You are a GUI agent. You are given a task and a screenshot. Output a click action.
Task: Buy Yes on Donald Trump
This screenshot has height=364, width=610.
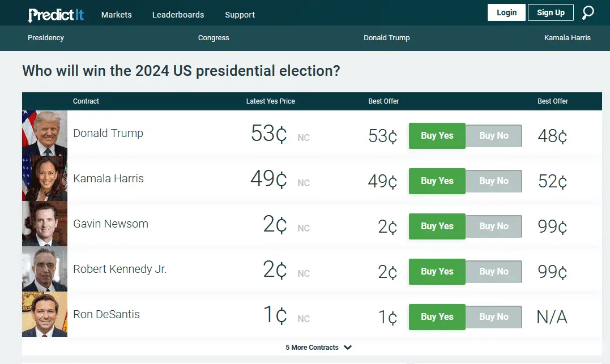point(437,136)
